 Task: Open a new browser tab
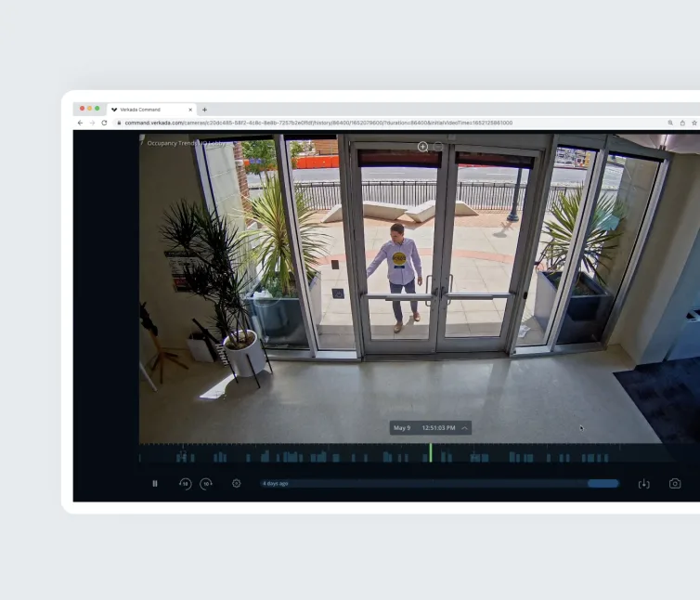(x=204, y=110)
